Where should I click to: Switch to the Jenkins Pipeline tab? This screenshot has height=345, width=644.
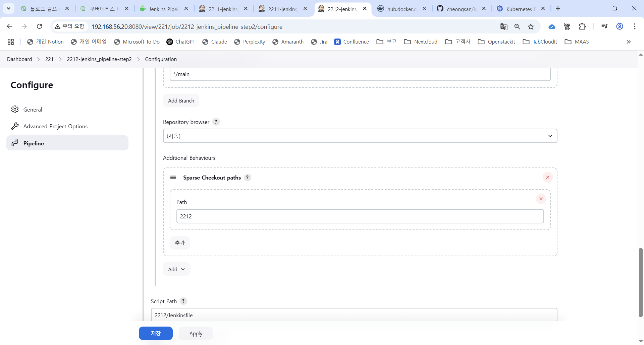(164, 9)
